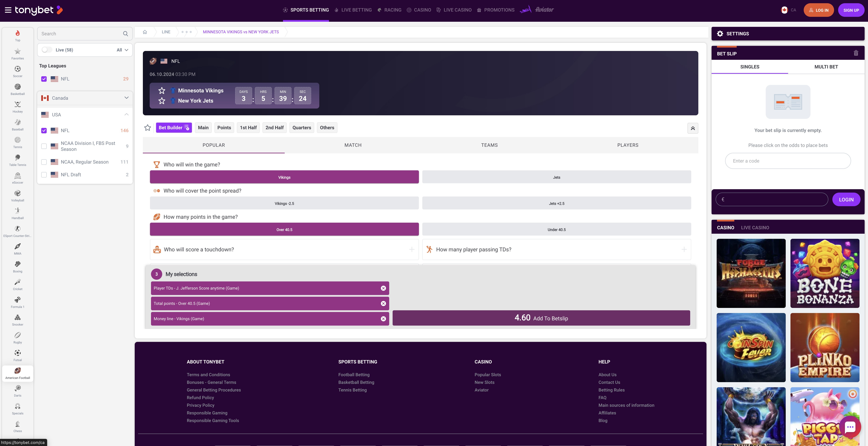
Task: Open LIVE BETTING in top navigation
Action: coord(353,10)
